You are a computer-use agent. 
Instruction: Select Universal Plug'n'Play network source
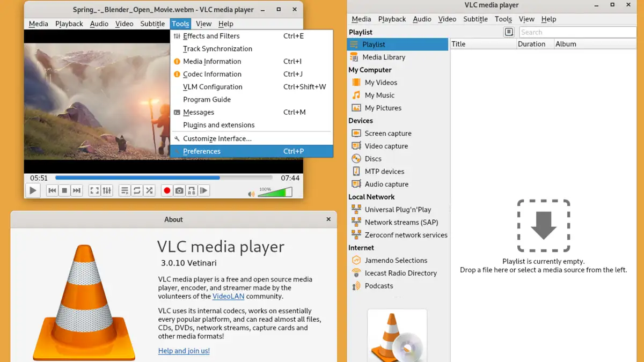coord(398,210)
